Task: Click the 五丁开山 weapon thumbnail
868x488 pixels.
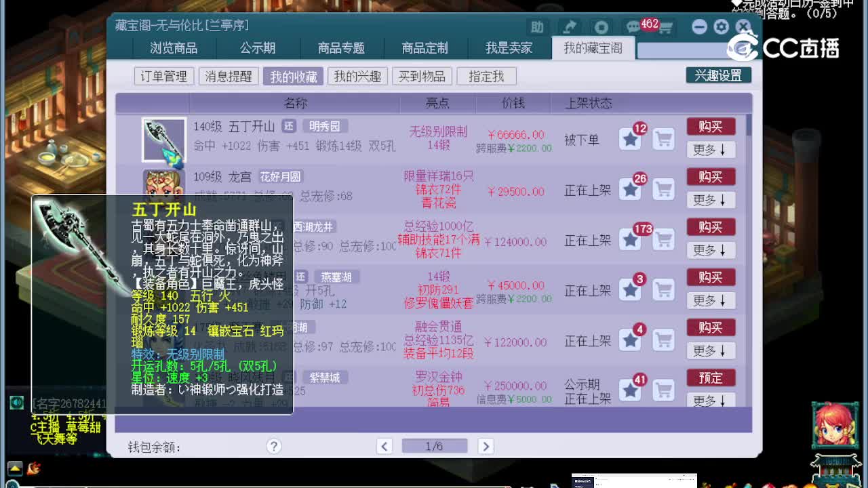Action: tap(163, 138)
